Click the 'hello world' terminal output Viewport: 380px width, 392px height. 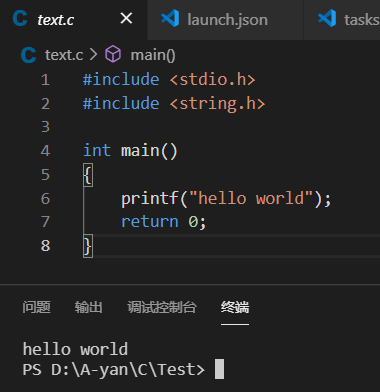pyautogui.click(x=75, y=349)
